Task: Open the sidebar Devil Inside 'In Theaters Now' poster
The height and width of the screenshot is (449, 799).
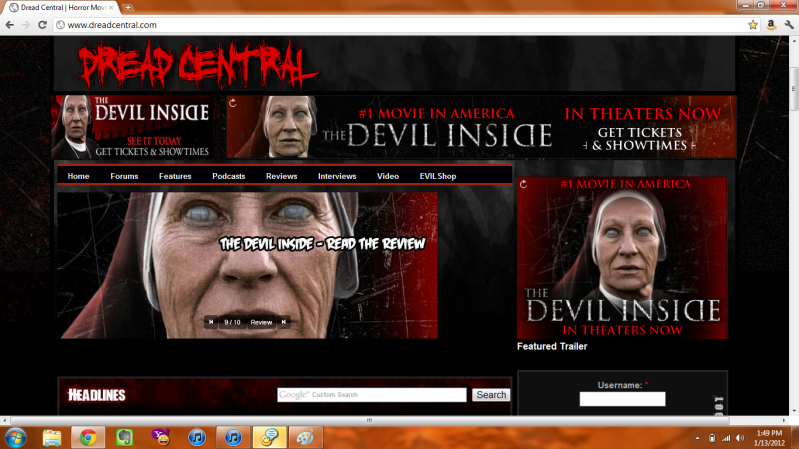Action: coord(622,258)
